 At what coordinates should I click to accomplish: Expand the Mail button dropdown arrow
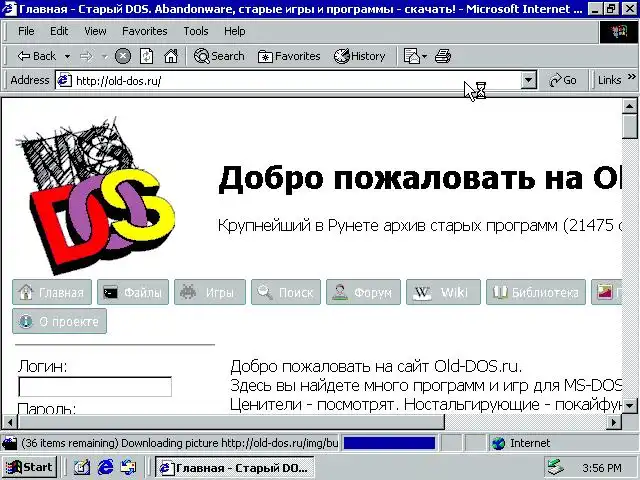coord(424,56)
